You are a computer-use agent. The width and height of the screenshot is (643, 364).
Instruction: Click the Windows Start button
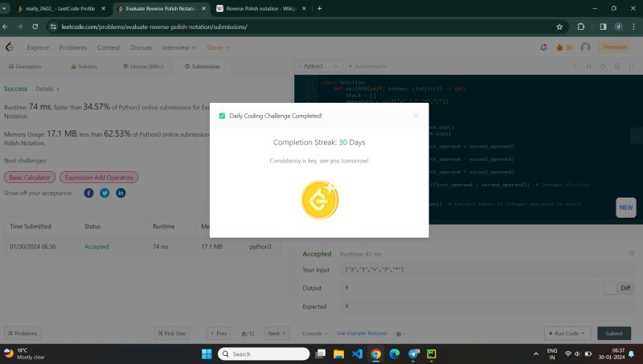coord(207,354)
